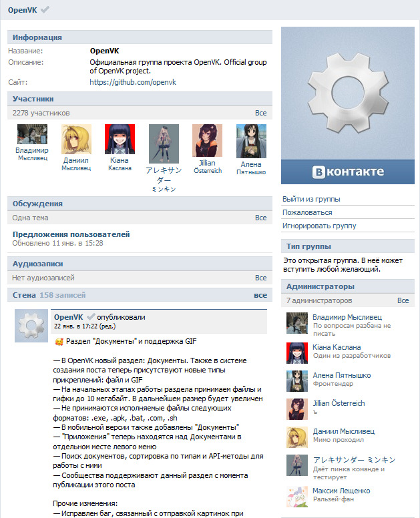Open Jillian Österreich avatar in members list
This screenshot has width=420, height=518.
(207, 140)
